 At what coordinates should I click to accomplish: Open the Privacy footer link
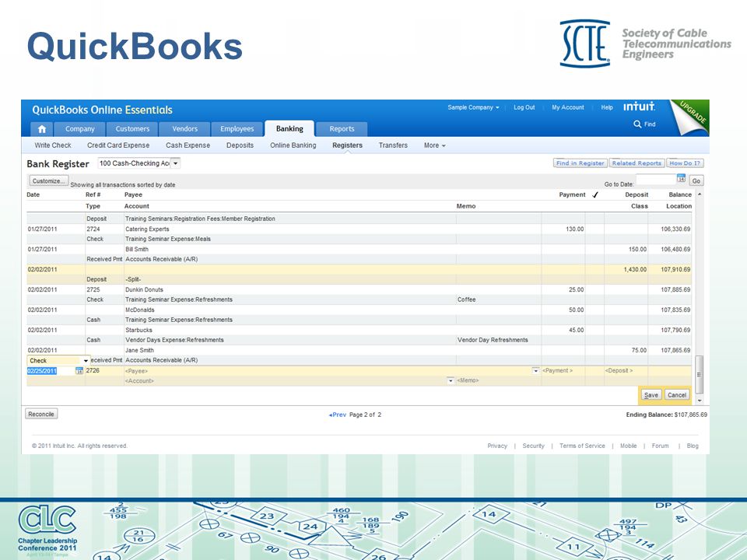pyautogui.click(x=497, y=446)
